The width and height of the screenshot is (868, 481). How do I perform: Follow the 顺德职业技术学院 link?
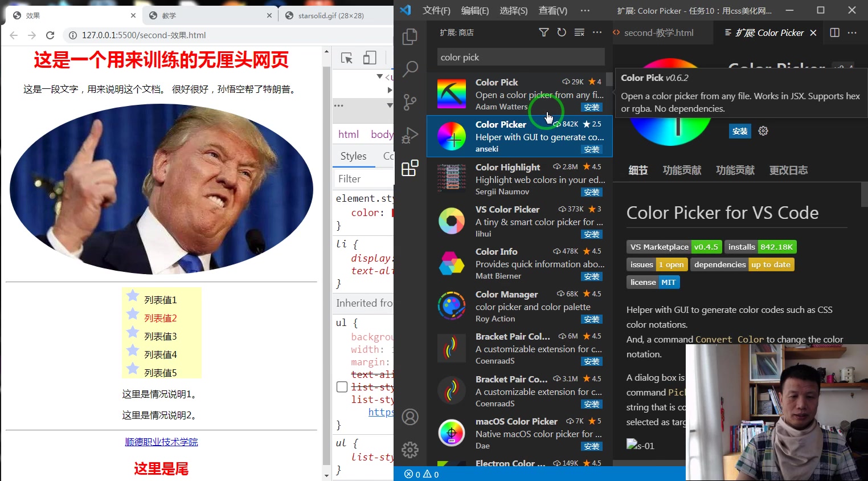[161, 442]
